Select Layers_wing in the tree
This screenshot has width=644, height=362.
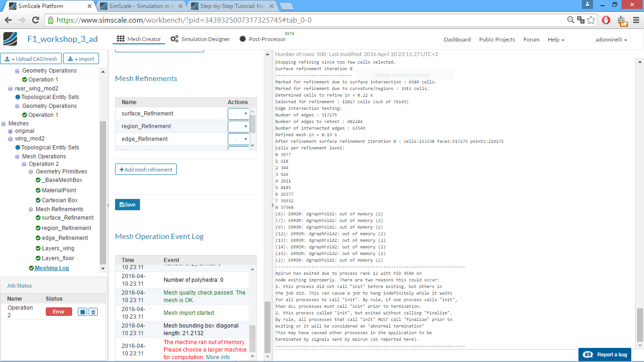58,248
